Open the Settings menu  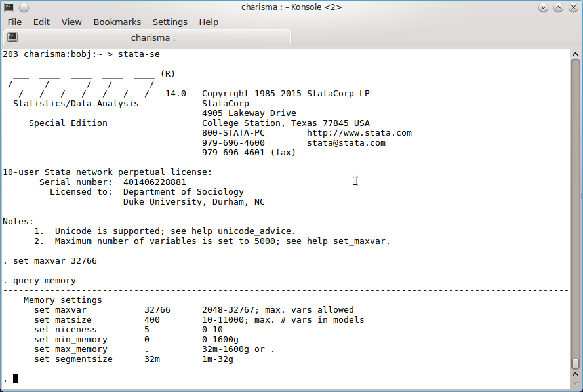point(170,22)
